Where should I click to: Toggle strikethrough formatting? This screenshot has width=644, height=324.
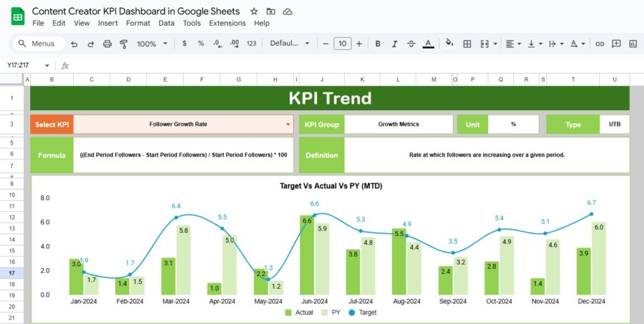coord(411,43)
